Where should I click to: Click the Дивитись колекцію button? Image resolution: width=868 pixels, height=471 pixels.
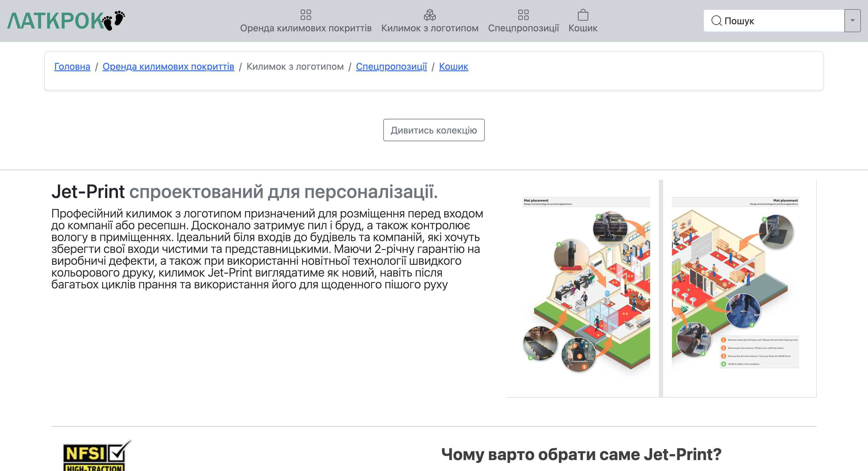(x=434, y=130)
